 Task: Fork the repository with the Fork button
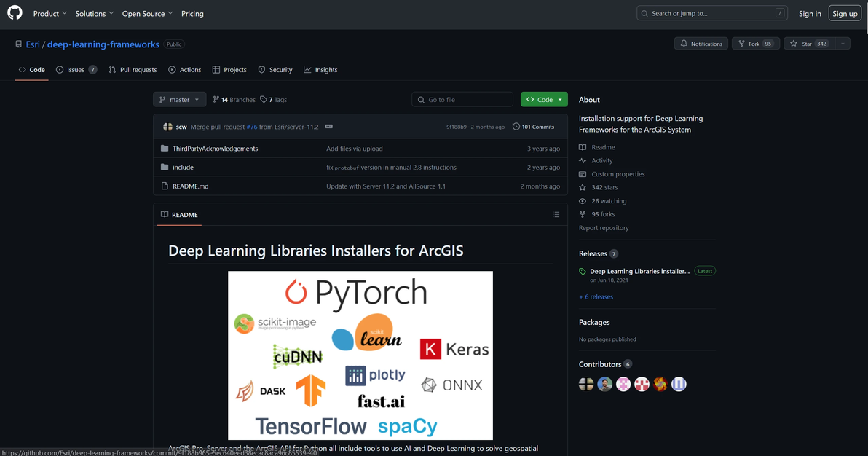(756, 44)
